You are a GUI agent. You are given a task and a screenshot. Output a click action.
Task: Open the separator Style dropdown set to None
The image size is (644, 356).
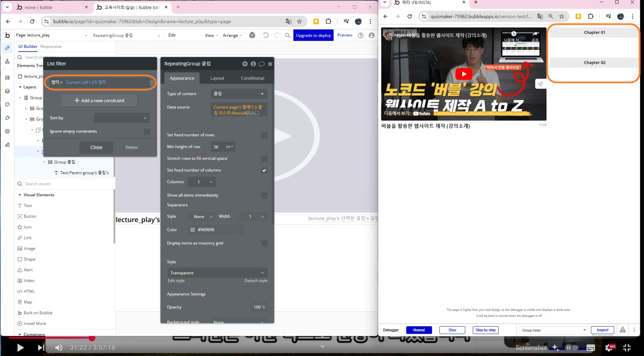[202, 216]
